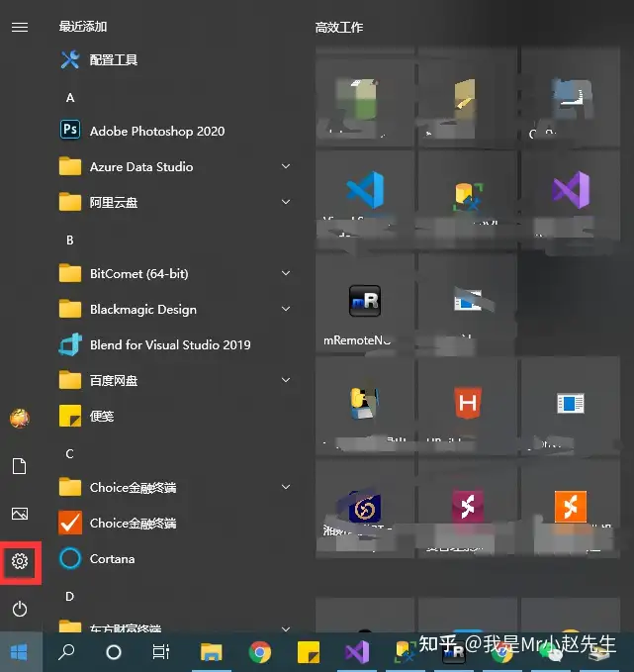Open the Settings gear in Start sidebar

[20, 561]
